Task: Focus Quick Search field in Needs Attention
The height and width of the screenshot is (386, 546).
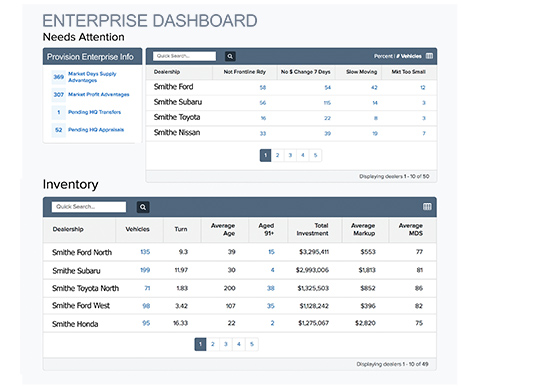Action: [x=185, y=56]
